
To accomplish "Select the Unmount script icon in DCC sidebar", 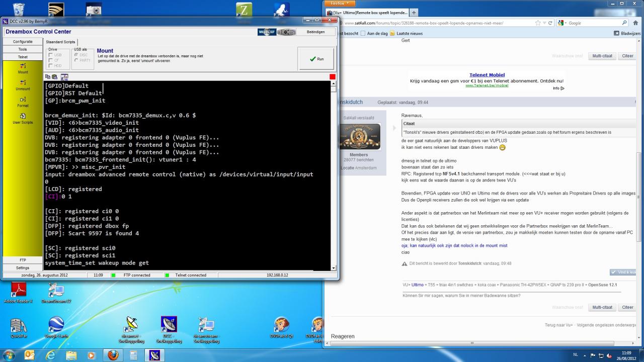I will click(x=23, y=82).
